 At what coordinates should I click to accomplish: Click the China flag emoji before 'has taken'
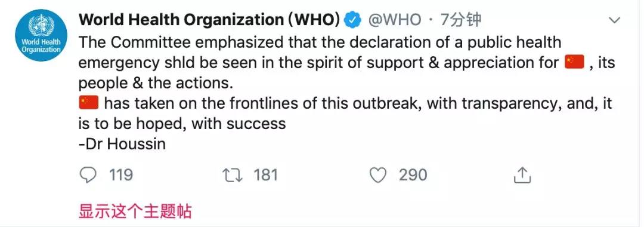[x=88, y=102]
